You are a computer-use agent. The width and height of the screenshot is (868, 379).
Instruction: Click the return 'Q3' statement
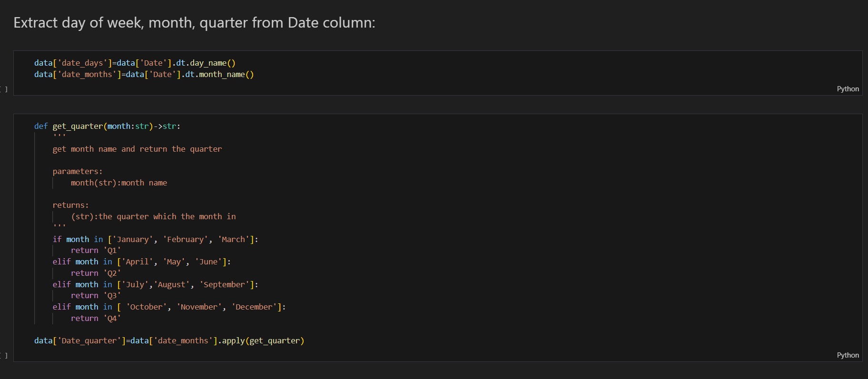click(96, 296)
